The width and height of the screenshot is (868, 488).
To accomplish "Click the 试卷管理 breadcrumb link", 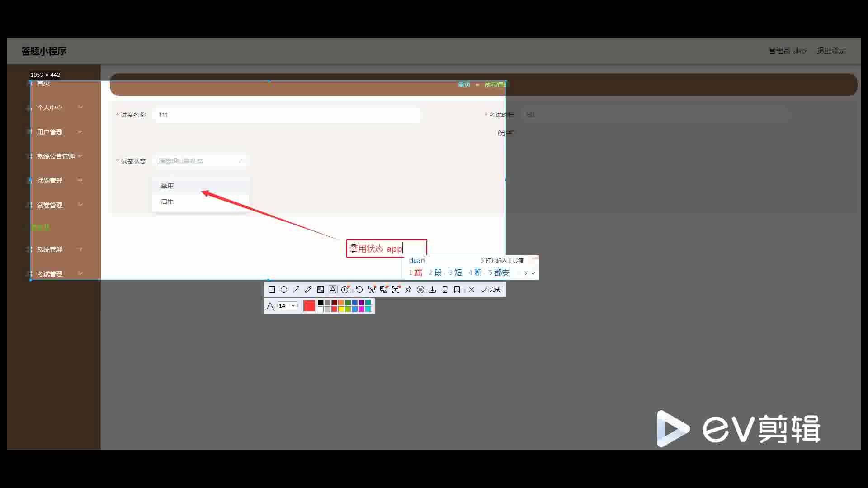I will pos(495,84).
